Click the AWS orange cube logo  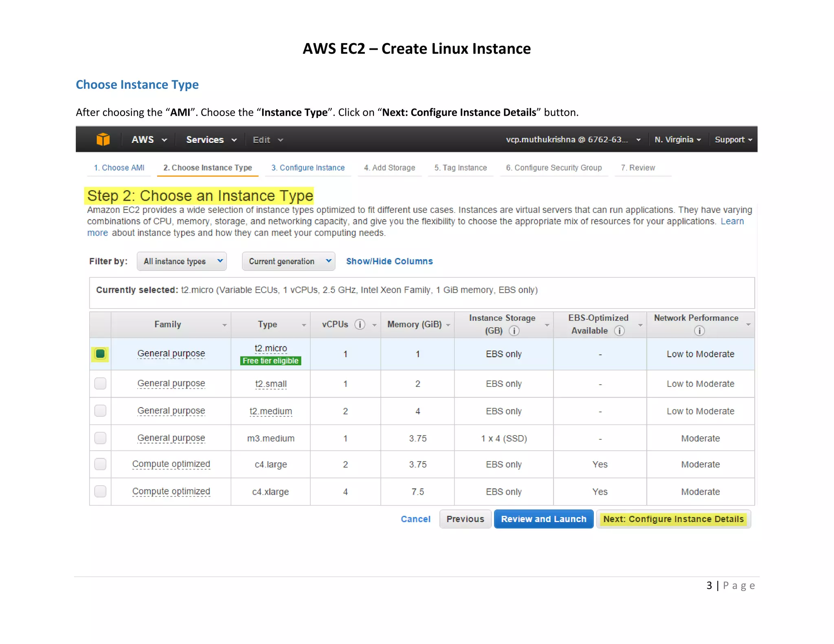pyautogui.click(x=103, y=139)
